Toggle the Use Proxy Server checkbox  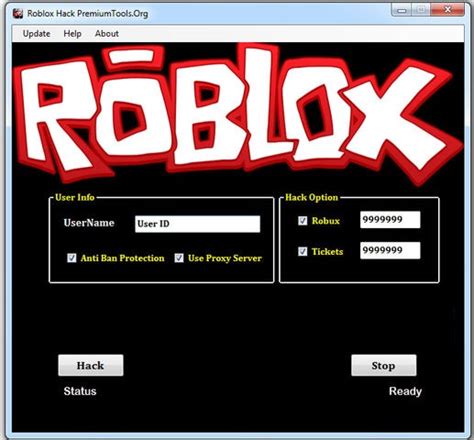[179, 258]
